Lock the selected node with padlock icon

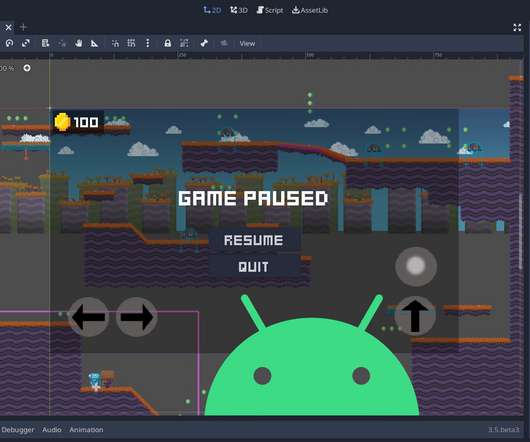coord(167,43)
